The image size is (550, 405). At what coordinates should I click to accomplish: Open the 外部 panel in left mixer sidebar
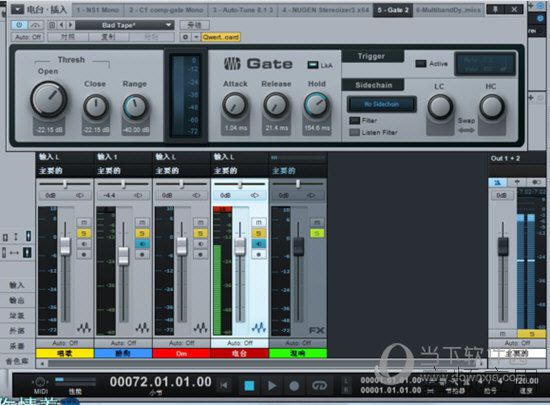[x=17, y=331]
